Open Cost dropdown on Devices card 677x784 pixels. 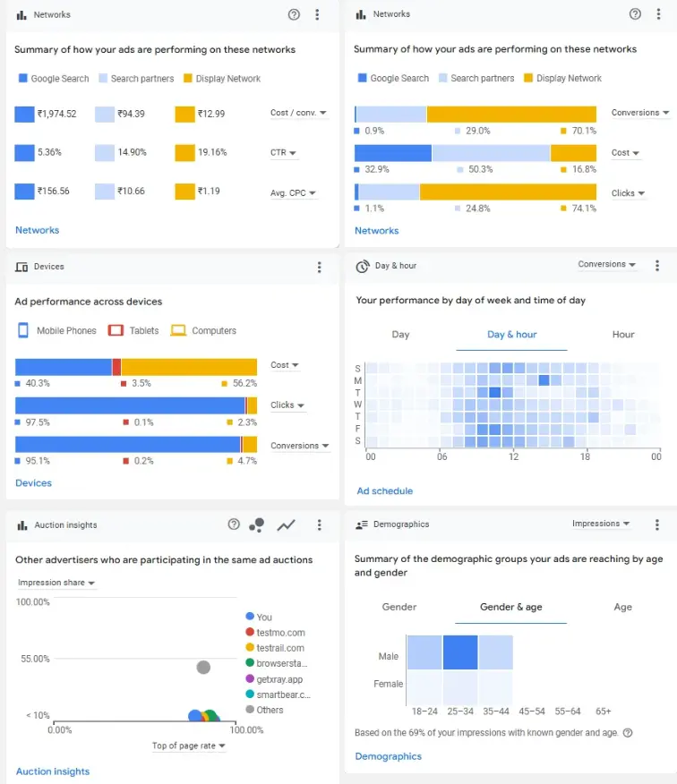285,365
